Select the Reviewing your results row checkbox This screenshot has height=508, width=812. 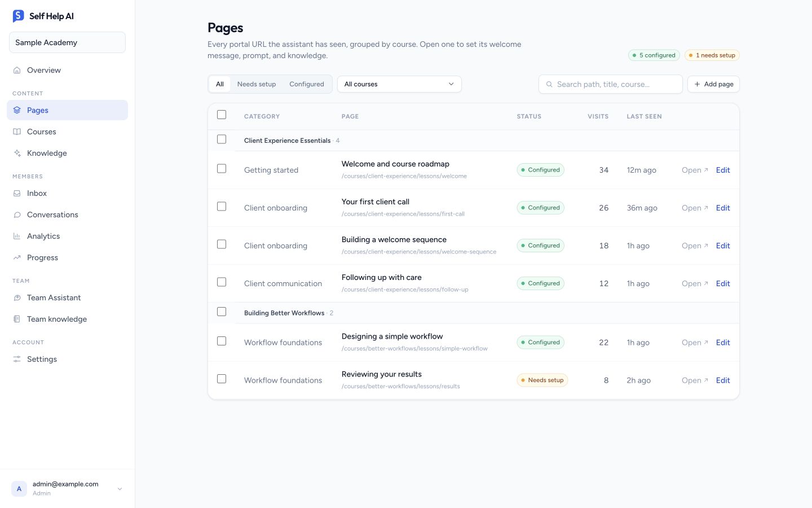click(222, 379)
